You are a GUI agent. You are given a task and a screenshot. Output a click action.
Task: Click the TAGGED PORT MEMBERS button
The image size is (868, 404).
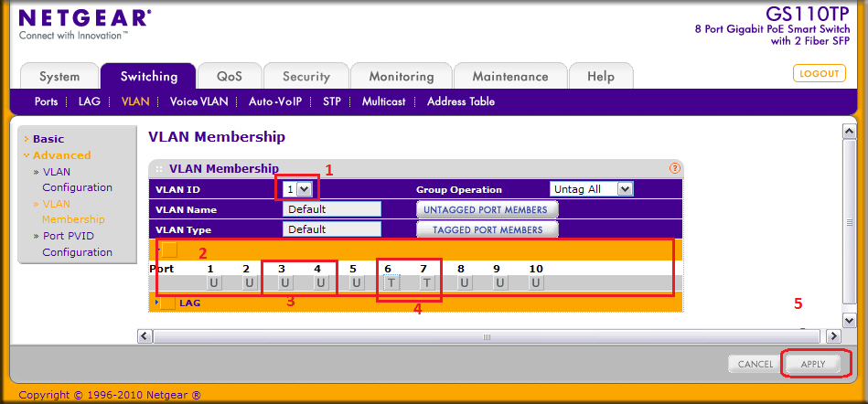487,229
